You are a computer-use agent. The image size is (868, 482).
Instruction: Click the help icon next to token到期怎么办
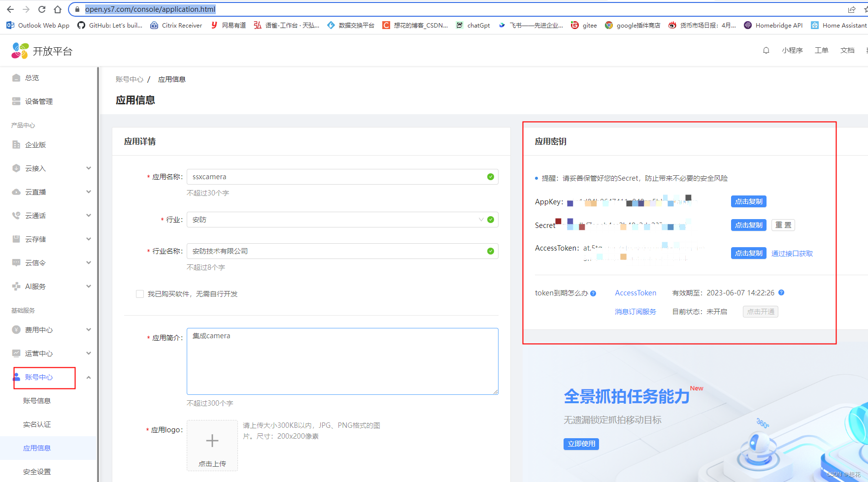593,293
